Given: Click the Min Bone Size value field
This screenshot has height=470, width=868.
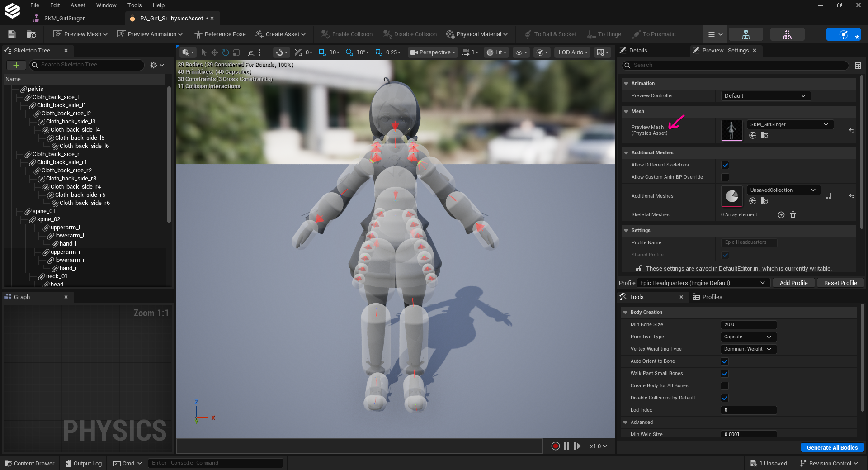Looking at the screenshot, I should tap(748, 325).
